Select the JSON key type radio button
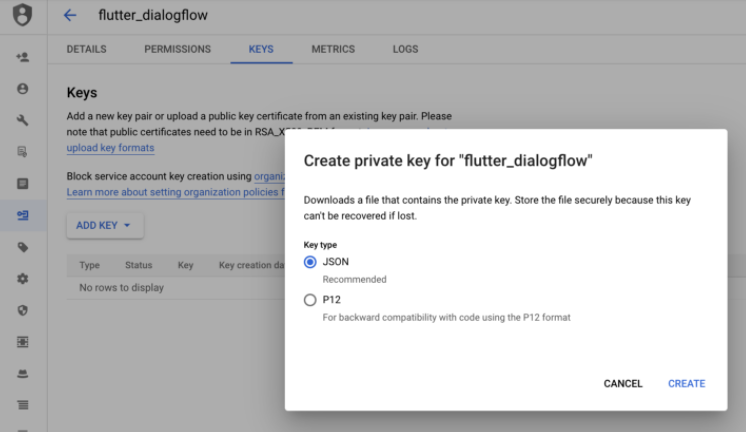Screen dimensions: 746x432 (309, 262)
